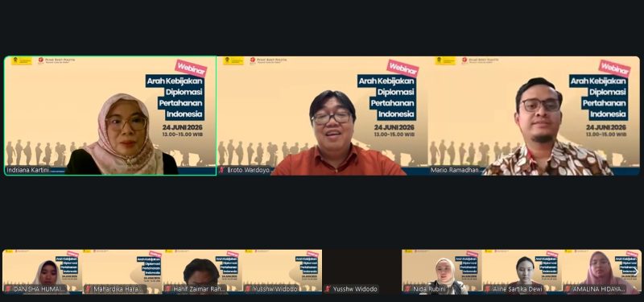Viewport: 644px width, 302px height.
Task: Click the muted mic icon beside Broto Wardoyo
Action: (x=222, y=170)
